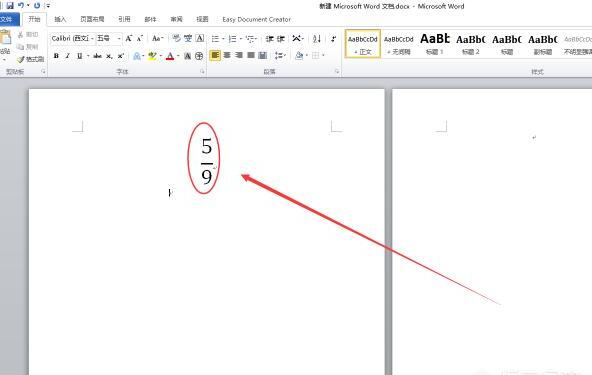Expand the font dialog launcher arrow
The height and width of the screenshot is (375, 592).
pos(202,71)
